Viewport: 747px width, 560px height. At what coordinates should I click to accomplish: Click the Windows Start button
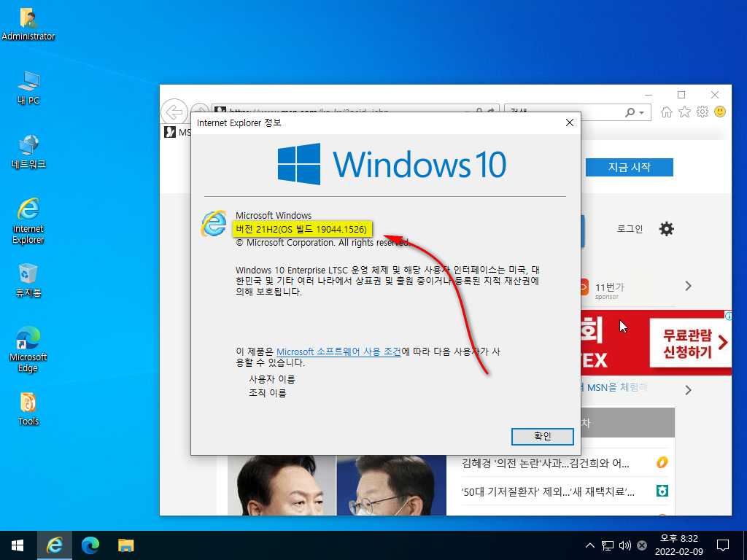coord(18,545)
